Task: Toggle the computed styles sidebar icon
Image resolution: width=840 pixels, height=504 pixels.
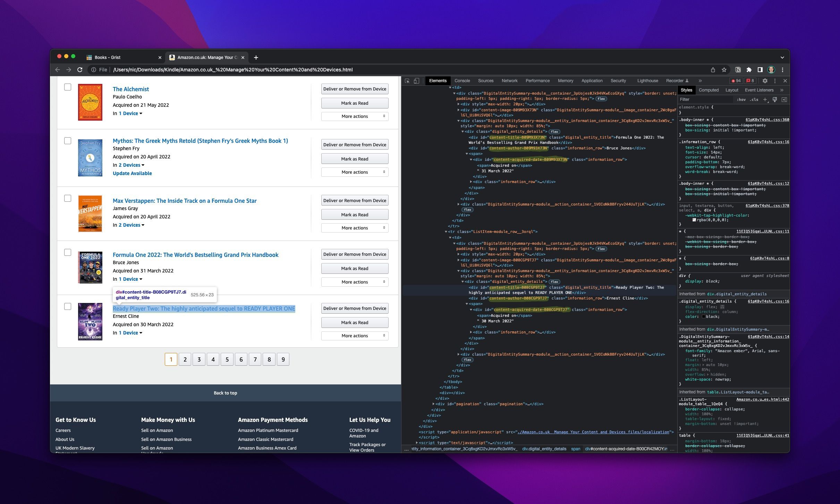Action: [784, 99]
